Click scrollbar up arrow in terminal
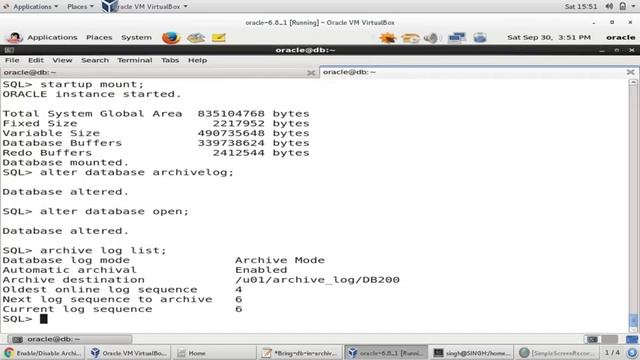640x360 pixels. click(633, 82)
